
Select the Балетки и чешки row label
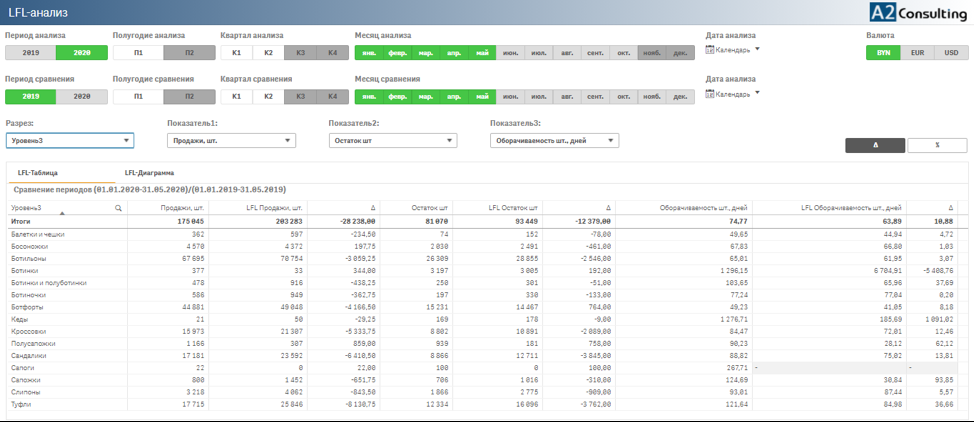[38, 234]
